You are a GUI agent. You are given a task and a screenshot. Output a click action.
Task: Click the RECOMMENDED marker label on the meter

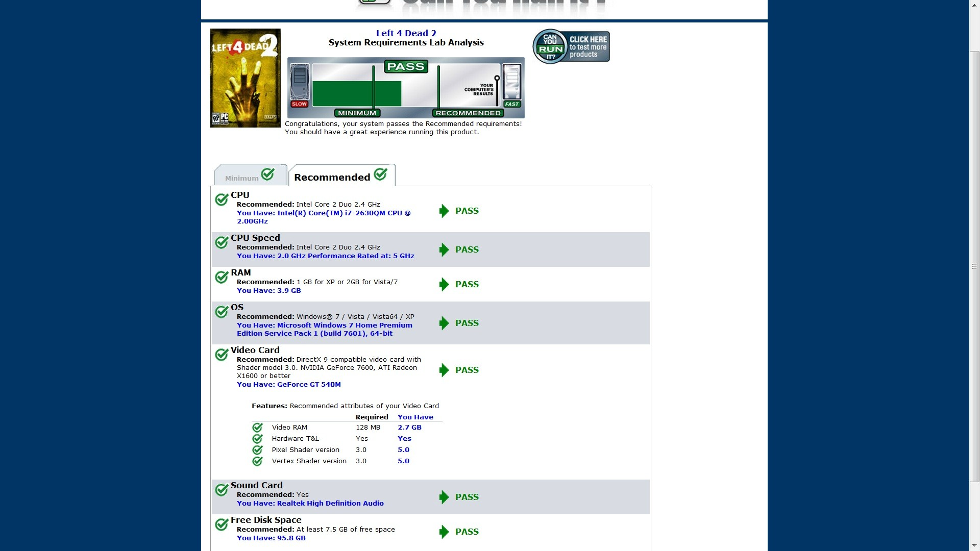point(468,113)
